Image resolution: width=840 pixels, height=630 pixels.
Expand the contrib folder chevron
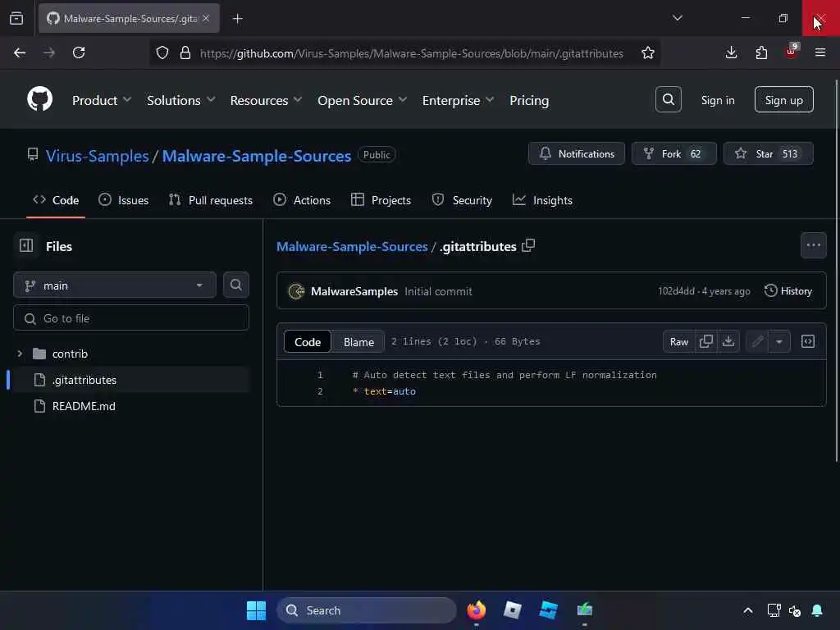[x=20, y=354]
